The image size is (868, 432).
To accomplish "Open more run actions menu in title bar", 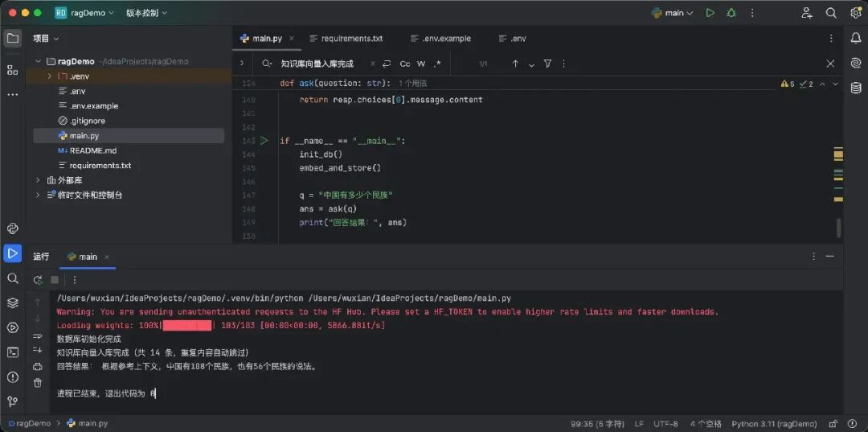I will click(x=752, y=13).
